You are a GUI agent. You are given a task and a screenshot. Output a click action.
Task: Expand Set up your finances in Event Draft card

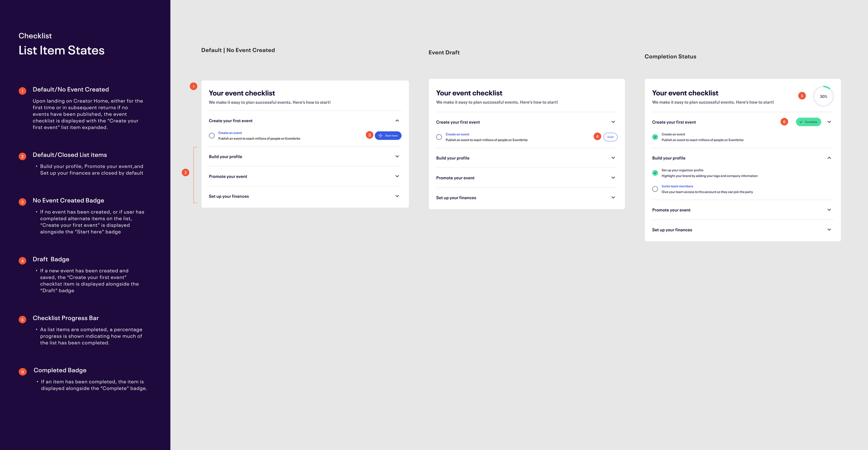(x=613, y=197)
